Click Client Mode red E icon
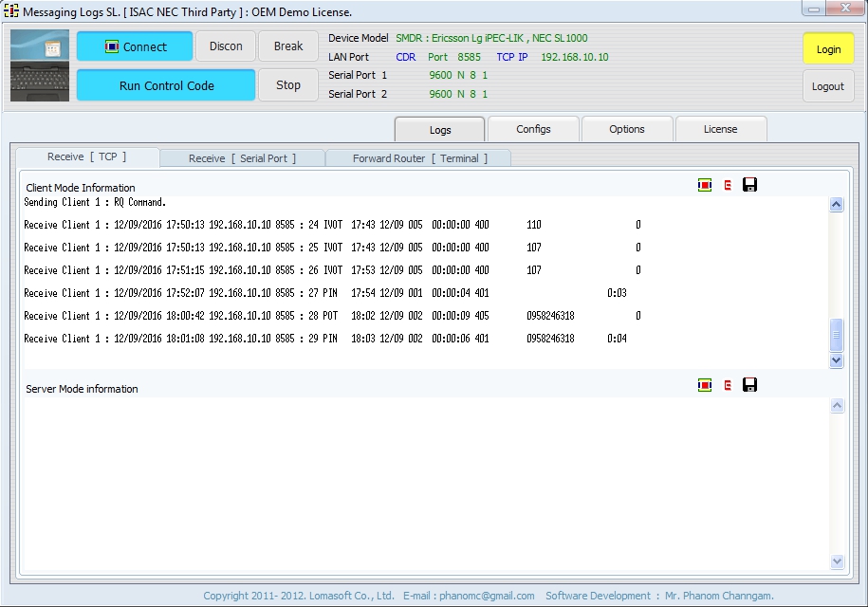 point(728,185)
